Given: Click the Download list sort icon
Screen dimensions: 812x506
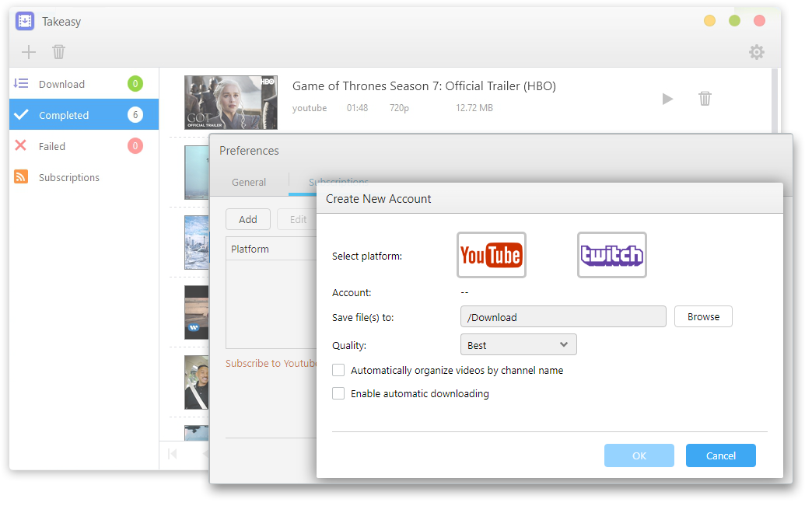Looking at the screenshot, I should coord(21,83).
